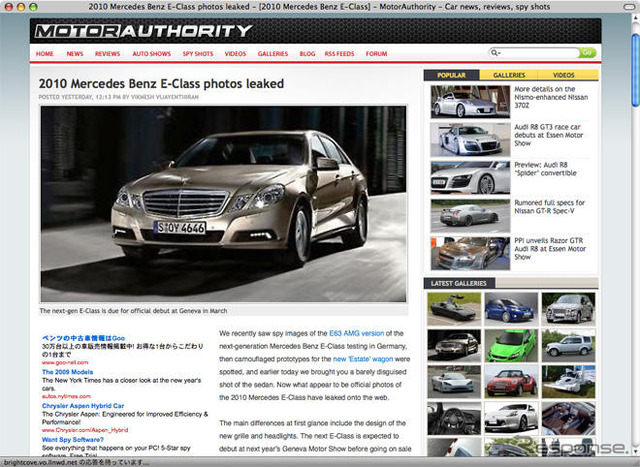Click the Nissan GT-R Spec-V thumbnail
640x467 pixels.
470,216
